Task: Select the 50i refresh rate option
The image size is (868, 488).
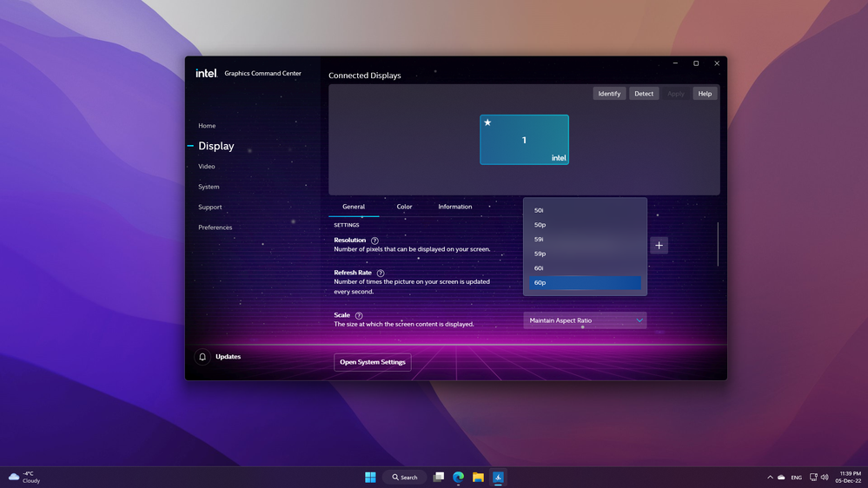Action: click(x=585, y=210)
